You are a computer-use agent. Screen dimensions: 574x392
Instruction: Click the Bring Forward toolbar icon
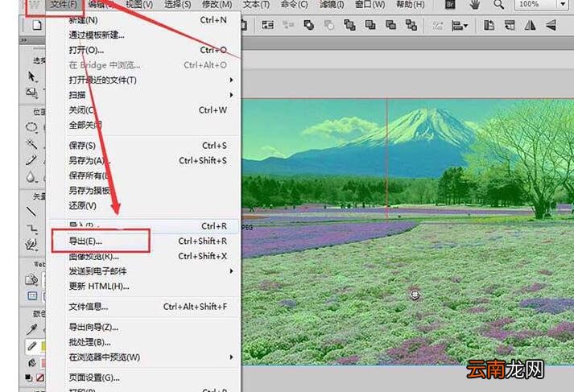[370, 25]
